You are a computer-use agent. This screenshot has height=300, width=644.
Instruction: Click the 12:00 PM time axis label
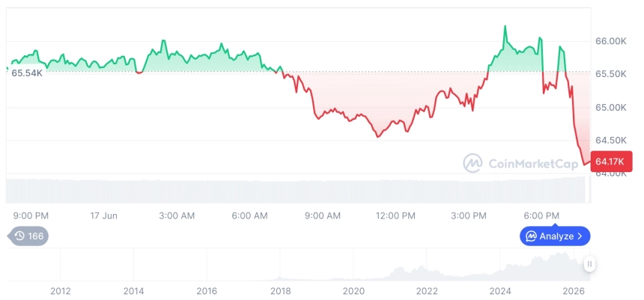[x=395, y=215]
